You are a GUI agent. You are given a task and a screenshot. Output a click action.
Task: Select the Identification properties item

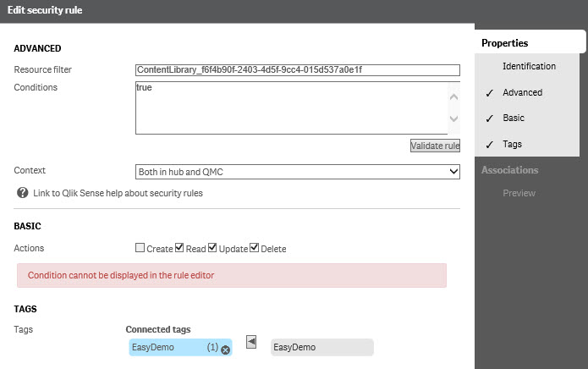pyautogui.click(x=529, y=66)
